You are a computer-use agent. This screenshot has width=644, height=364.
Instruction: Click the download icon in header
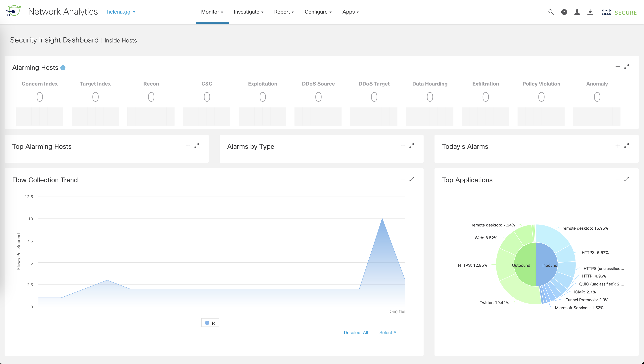tap(590, 12)
